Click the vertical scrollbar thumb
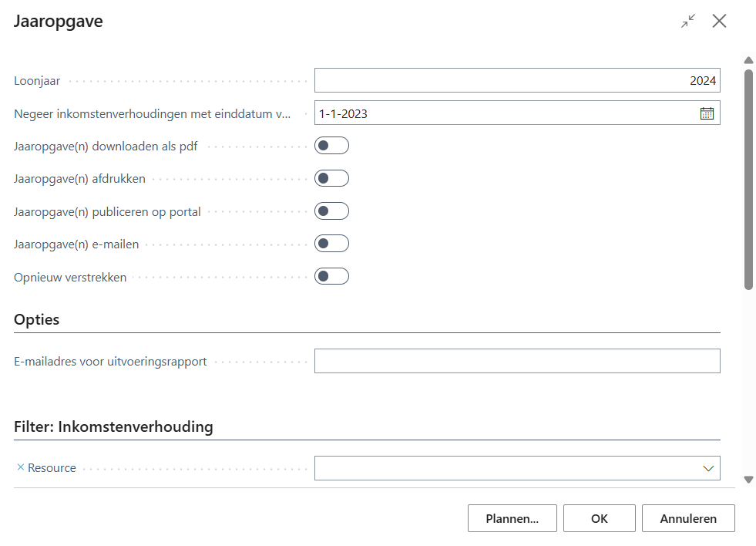756x546 pixels. [748, 180]
